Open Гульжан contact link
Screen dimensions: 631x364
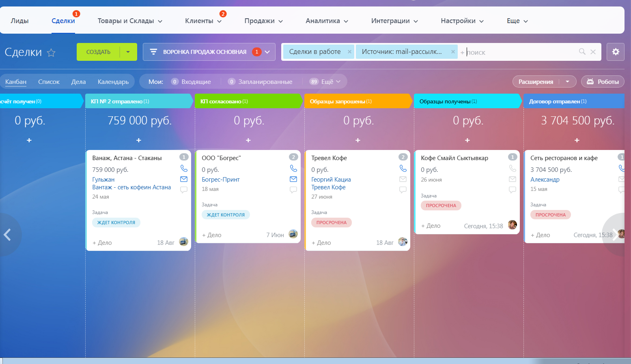coord(103,179)
